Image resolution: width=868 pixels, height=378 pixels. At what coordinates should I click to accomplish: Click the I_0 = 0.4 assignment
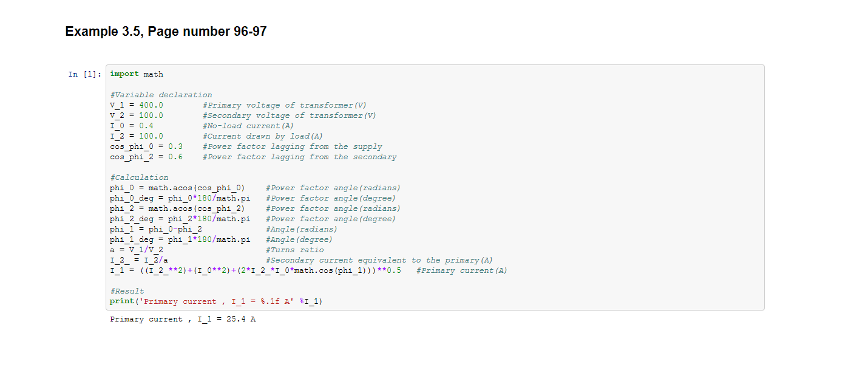coord(132,126)
